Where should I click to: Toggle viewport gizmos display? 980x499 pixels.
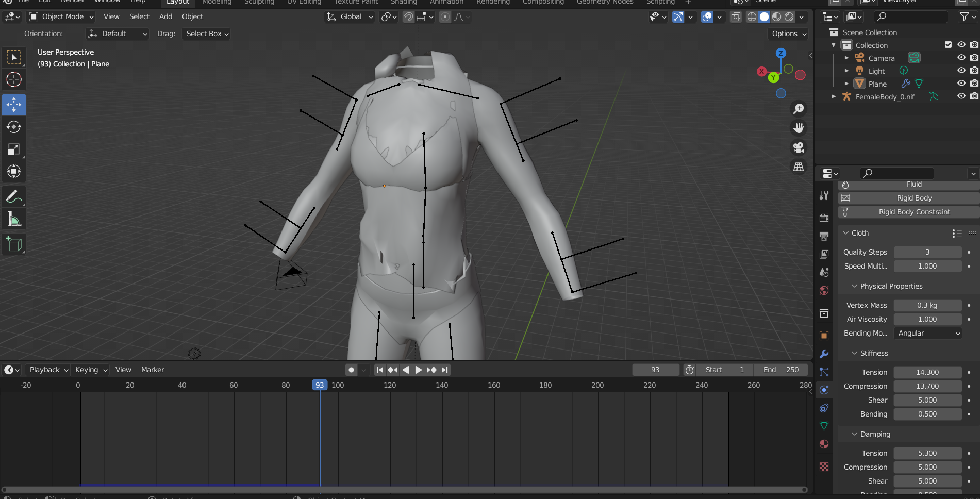coord(678,17)
